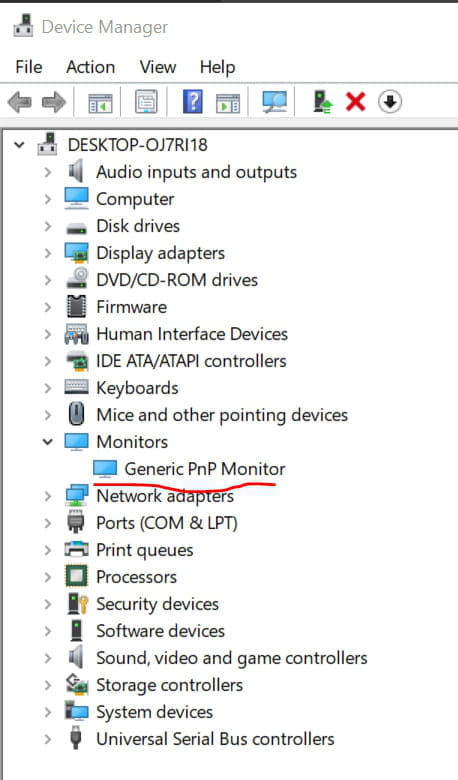Open the Help question-mark toolbar icon
Viewport: 458px width, 780px height.
tap(193, 102)
